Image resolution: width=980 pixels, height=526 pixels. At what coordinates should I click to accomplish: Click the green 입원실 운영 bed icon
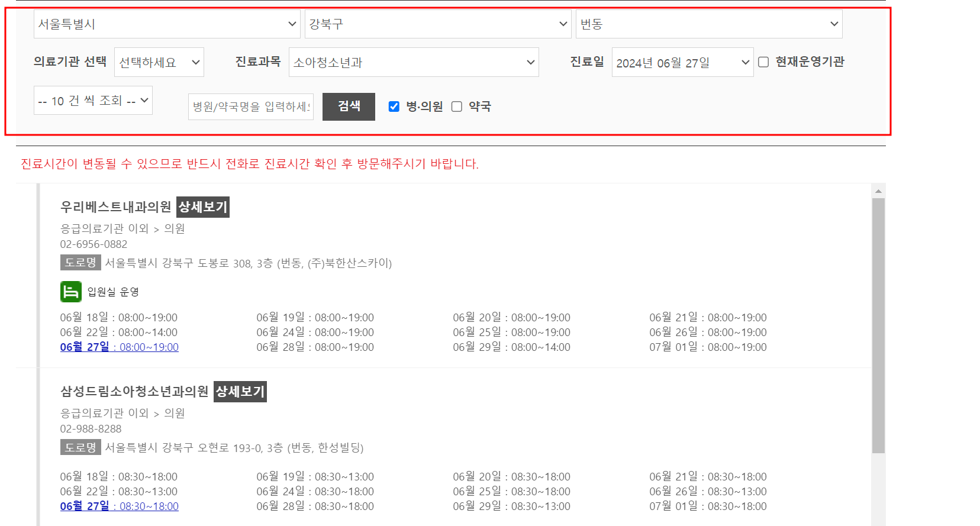click(x=71, y=292)
